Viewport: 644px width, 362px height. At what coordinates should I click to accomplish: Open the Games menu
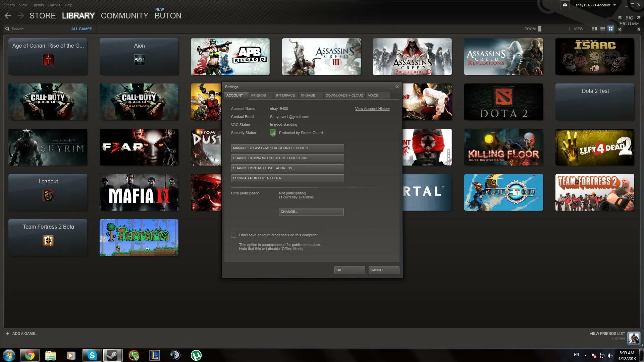[54, 5]
